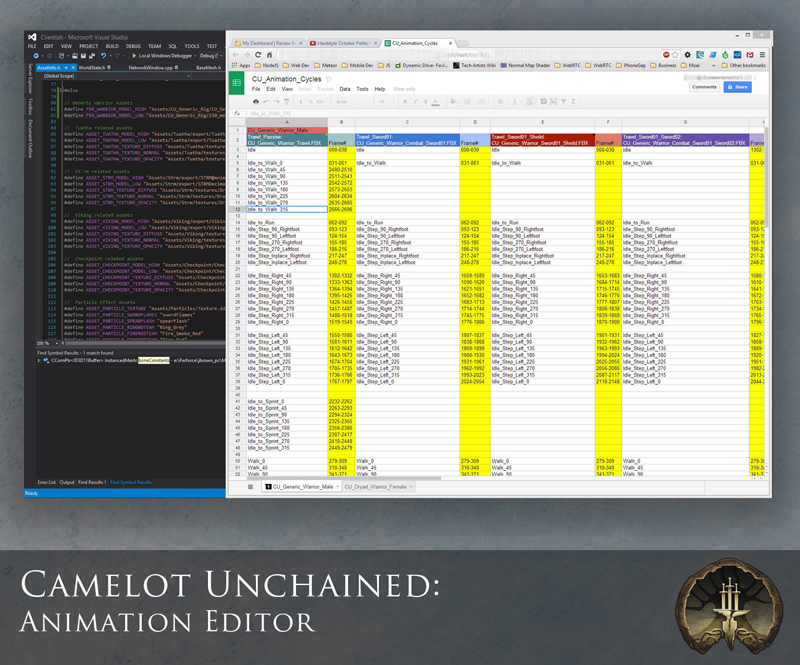
Task: Click the Bold icon in Sheets toolbar
Action: pos(405,102)
